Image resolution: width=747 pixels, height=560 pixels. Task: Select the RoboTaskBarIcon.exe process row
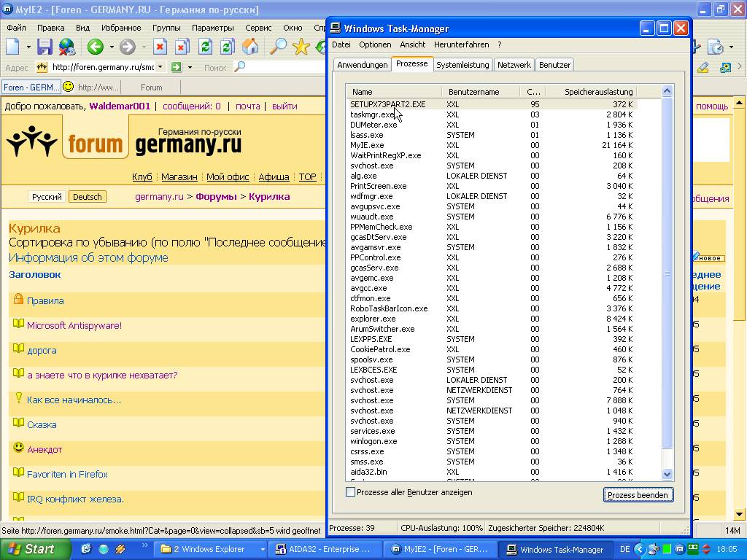click(x=492, y=308)
